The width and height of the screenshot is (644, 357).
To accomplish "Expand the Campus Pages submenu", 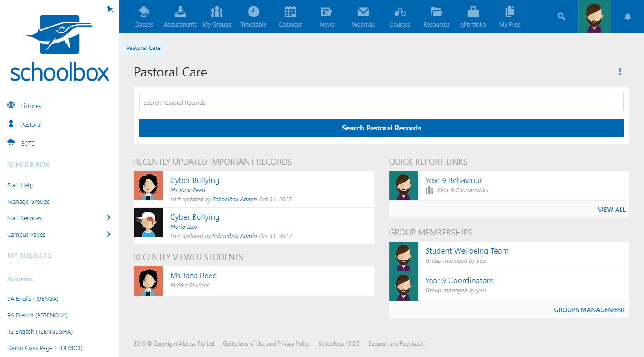I will point(108,234).
